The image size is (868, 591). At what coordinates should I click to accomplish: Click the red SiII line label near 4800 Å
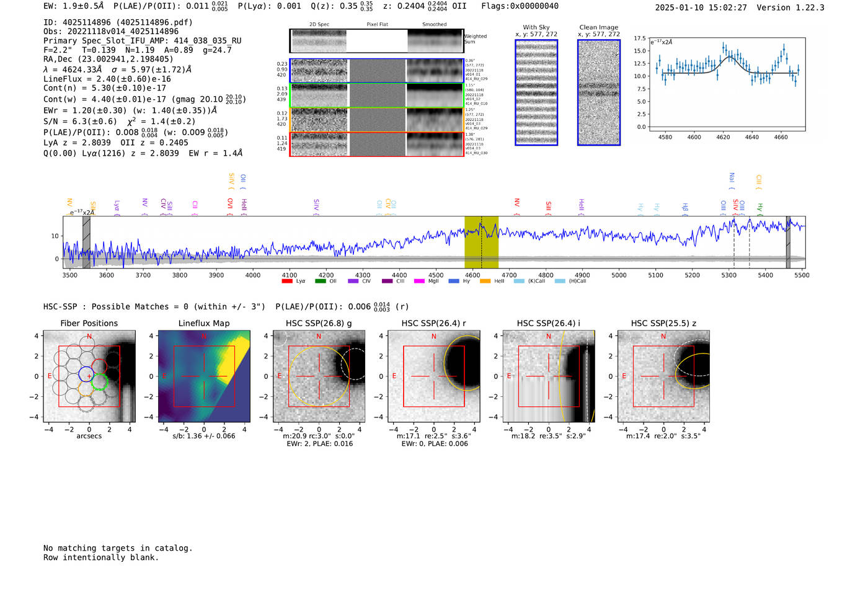pos(548,208)
